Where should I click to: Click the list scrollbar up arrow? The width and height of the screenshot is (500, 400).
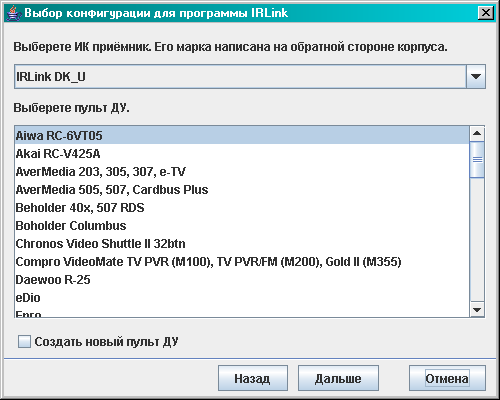click(x=477, y=134)
